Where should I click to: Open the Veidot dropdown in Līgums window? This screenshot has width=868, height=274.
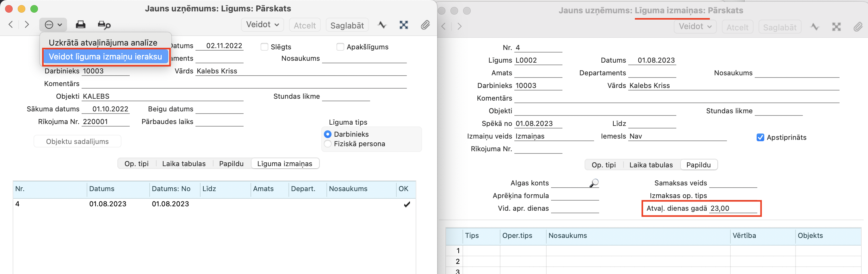point(262,25)
